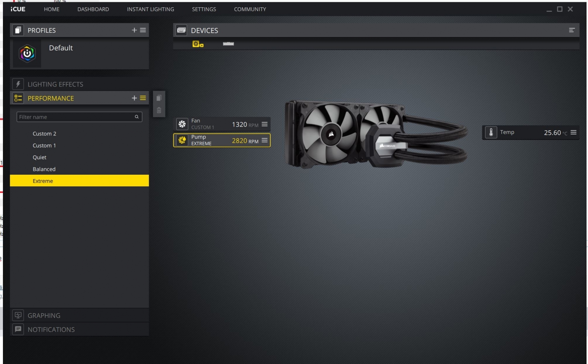
Task: Expand the Graphing section
Action: click(79, 315)
